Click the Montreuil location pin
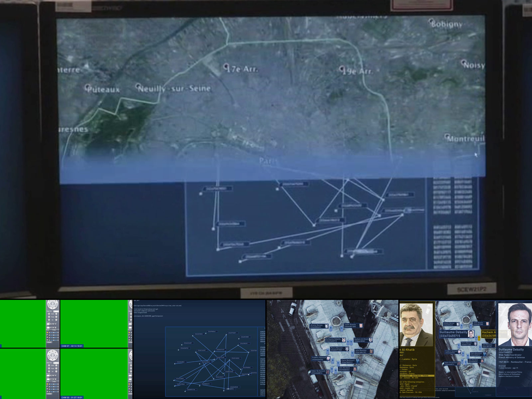Image resolution: width=532 pixels, height=399 pixels. pos(447,136)
